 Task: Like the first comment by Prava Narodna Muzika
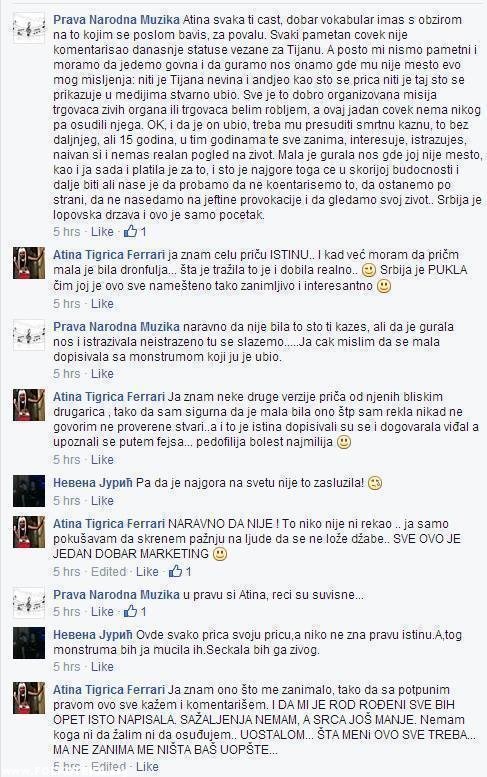point(102,231)
